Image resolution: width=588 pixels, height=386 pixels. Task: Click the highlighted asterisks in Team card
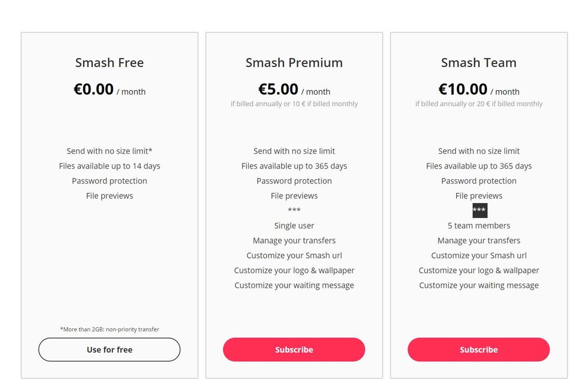(x=480, y=210)
